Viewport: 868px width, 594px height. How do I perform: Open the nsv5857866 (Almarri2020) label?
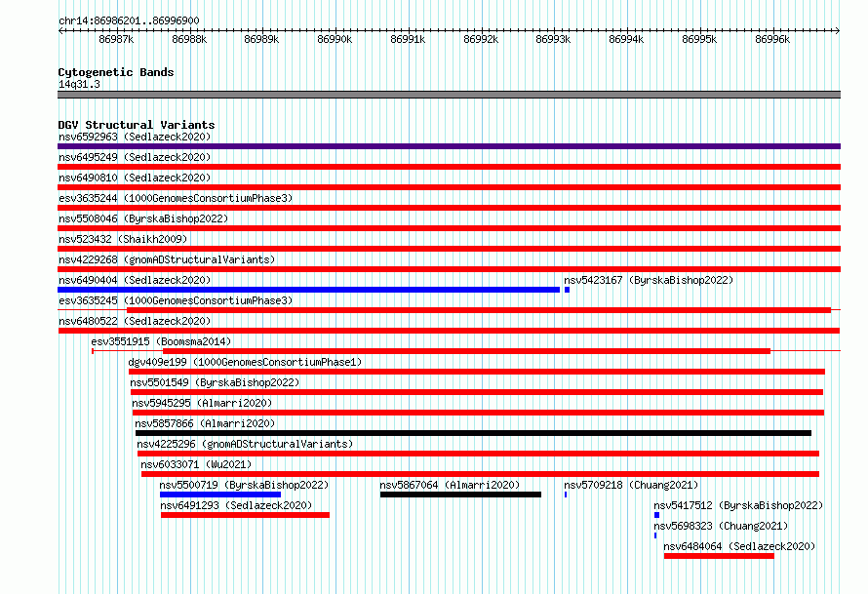click(205, 423)
